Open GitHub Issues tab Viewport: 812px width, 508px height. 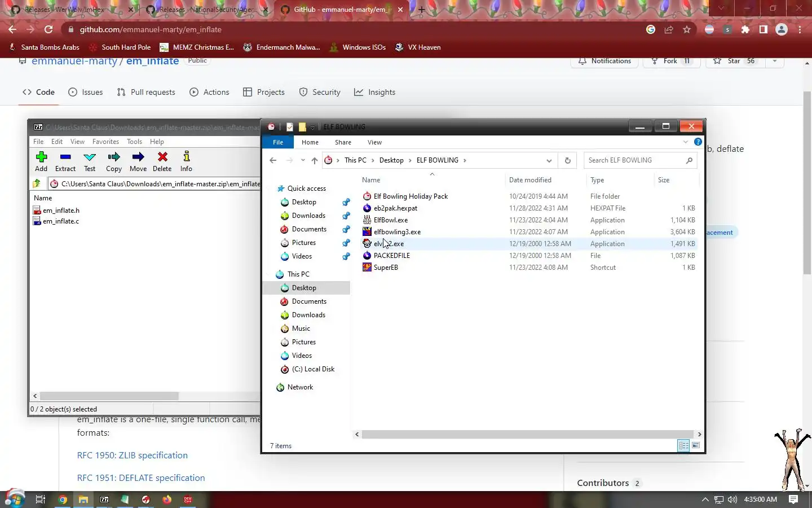(x=86, y=92)
